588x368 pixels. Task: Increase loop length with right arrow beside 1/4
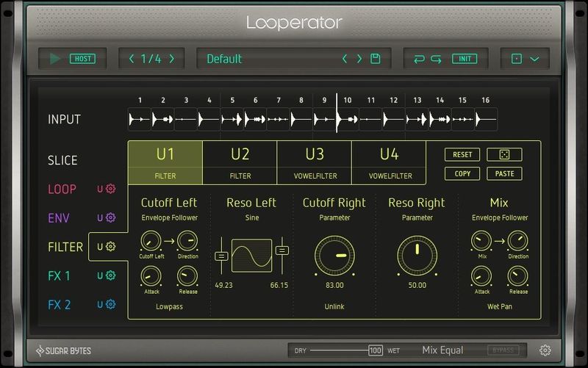172,59
